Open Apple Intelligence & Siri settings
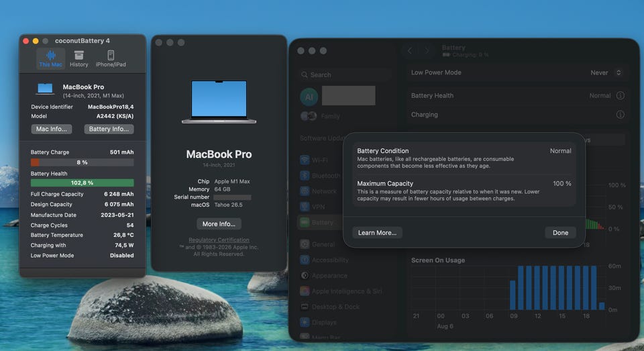 pyautogui.click(x=341, y=291)
